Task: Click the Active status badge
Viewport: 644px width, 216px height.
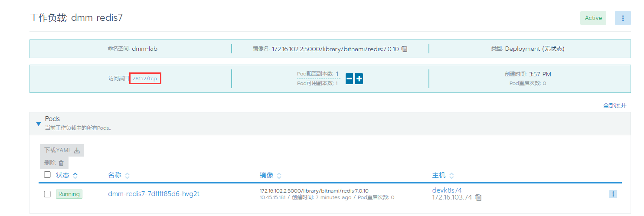Action: point(593,18)
